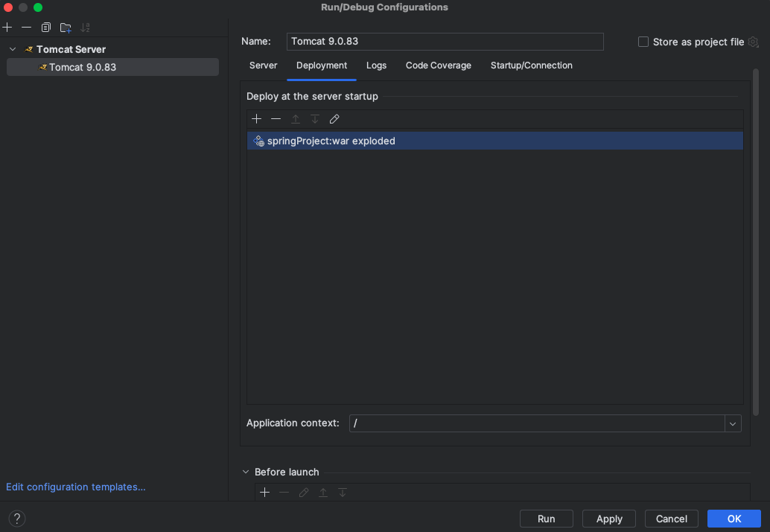Collapse the Tomcat Server tree node
This screenshot has height=532, width=770.
[13, 49]
